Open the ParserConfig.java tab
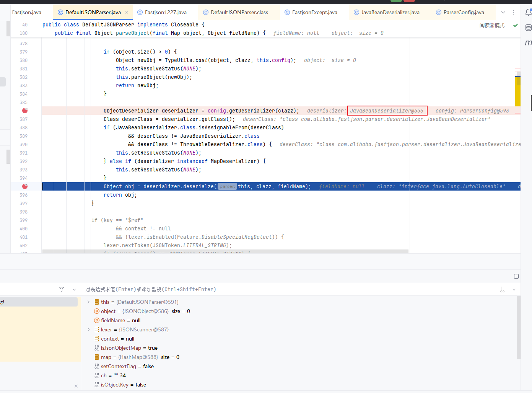The image size is (532, 393). [464, 12]
